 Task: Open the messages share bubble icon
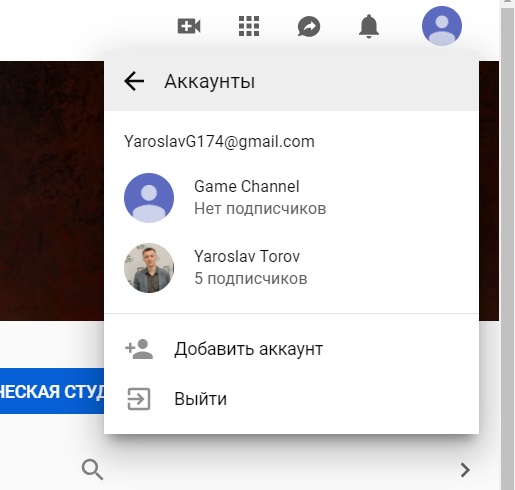tap(309, 26)
